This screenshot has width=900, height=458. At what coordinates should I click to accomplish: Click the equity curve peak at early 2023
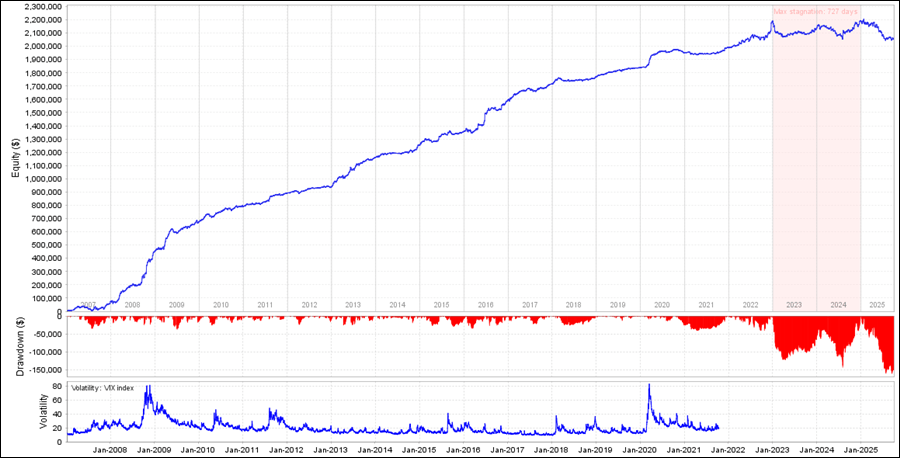773,20
